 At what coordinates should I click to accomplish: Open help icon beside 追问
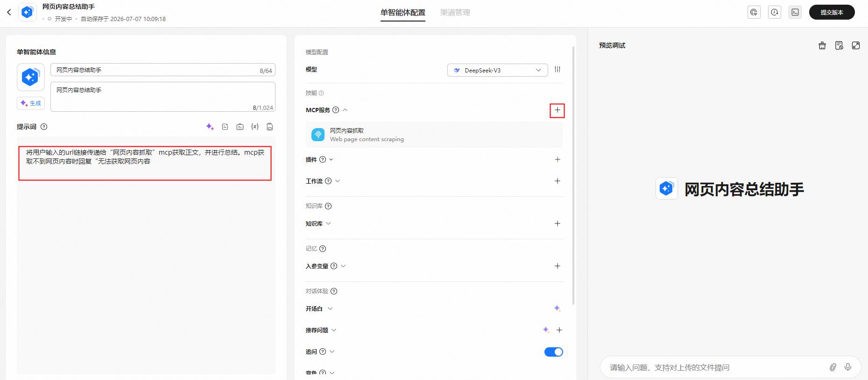pos(323,351)
